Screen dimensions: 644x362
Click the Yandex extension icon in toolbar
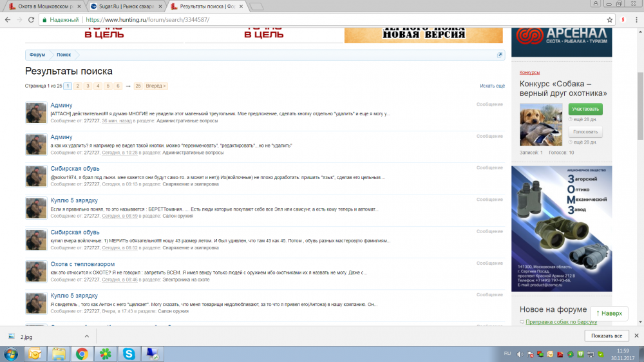[623, 20]
